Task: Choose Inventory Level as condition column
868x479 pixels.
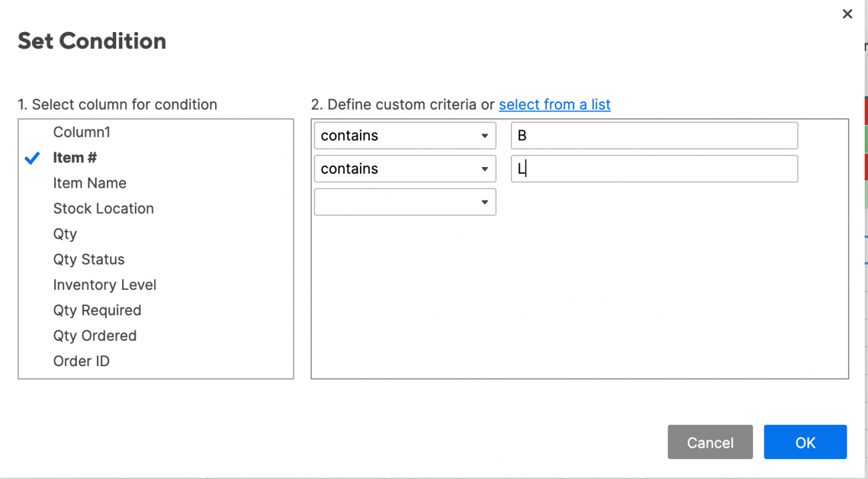Action: [x=104, y=284]
